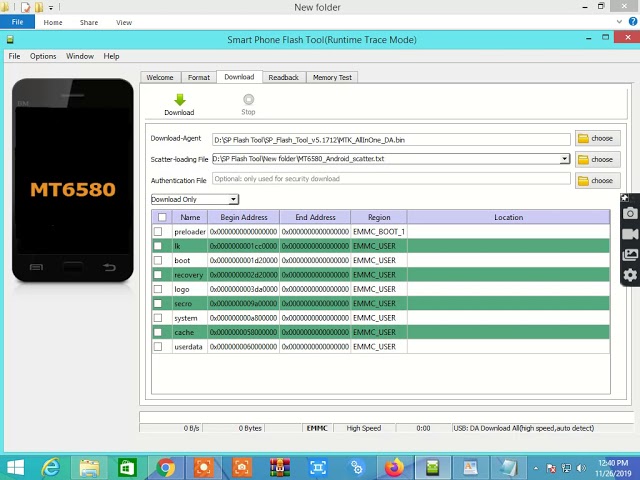Switch to the Readback tab

tap(284, 77)
